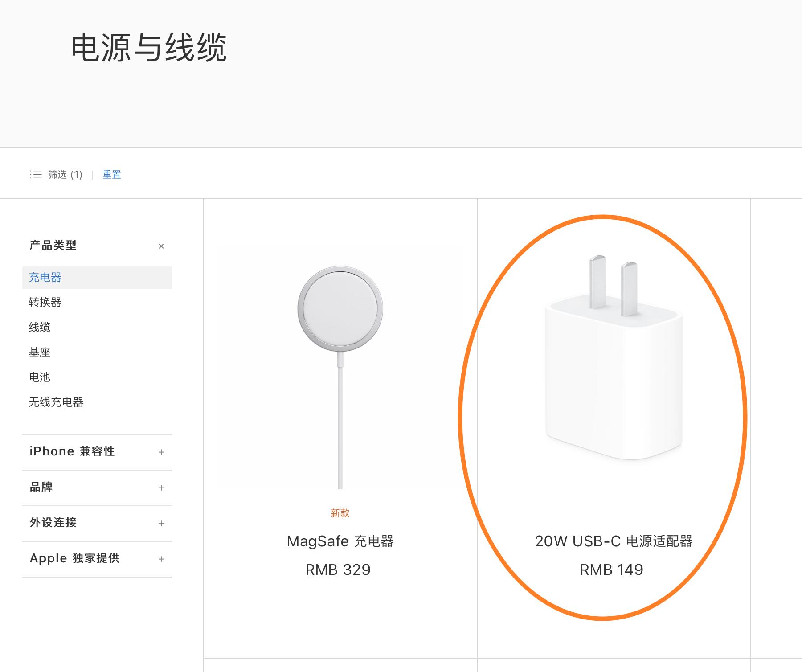
Task: Select the 转换器 product type filter
Action: click(x=45, y=303)
